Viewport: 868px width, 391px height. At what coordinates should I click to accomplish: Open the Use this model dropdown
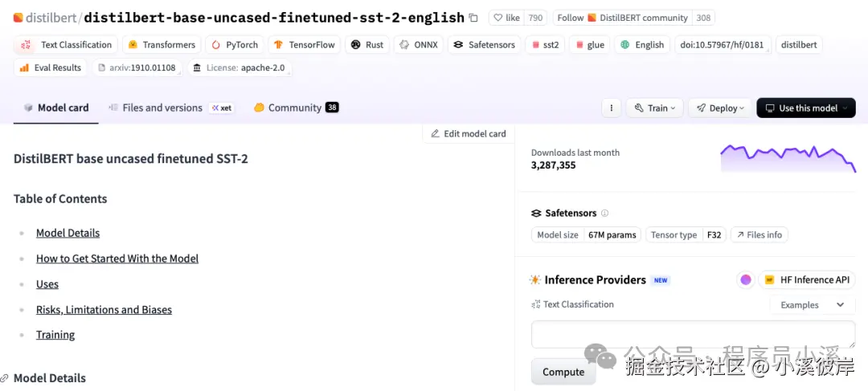click(x=806, y=108)
